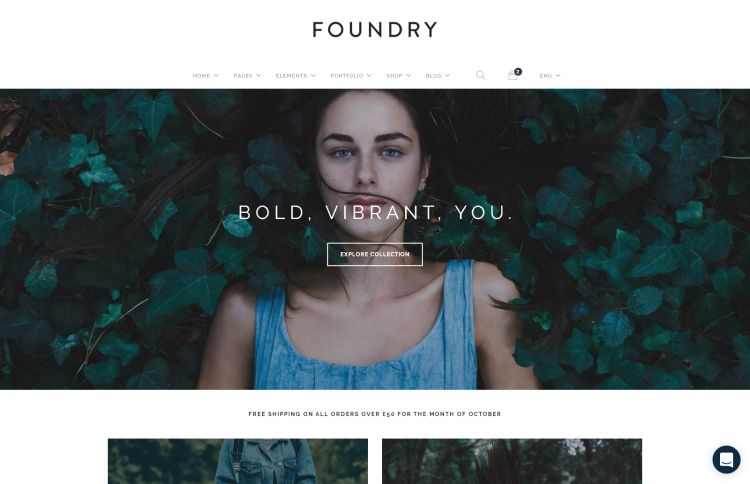Image resolution: width=750 pixels, height=484 pixels.
Task: Open the ENG language selector
Action: point(550,76)
